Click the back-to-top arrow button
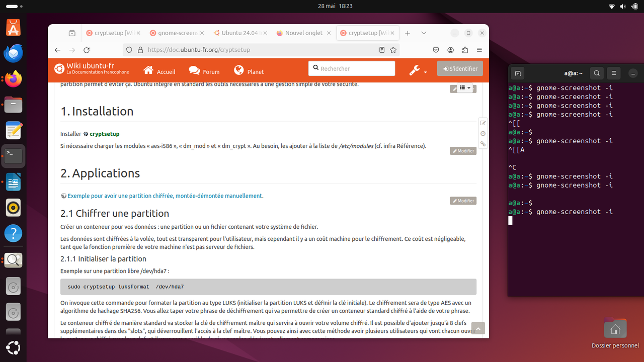This screenshot has width=644, height=362. [x=478, y=329]
